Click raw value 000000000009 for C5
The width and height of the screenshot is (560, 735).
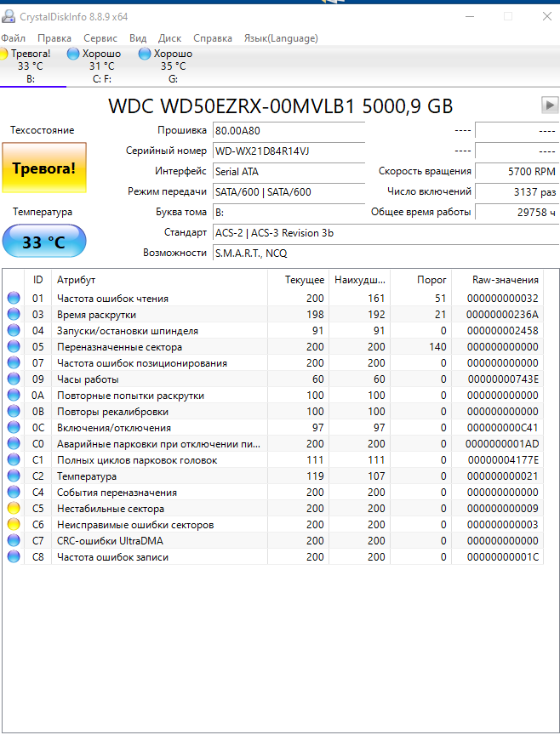point(503,509)
